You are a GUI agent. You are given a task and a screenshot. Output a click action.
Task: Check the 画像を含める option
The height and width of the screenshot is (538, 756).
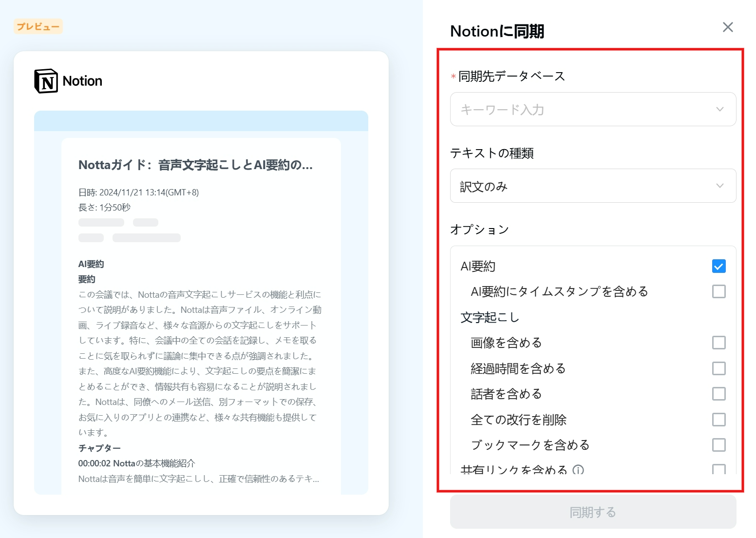[718, 343]
